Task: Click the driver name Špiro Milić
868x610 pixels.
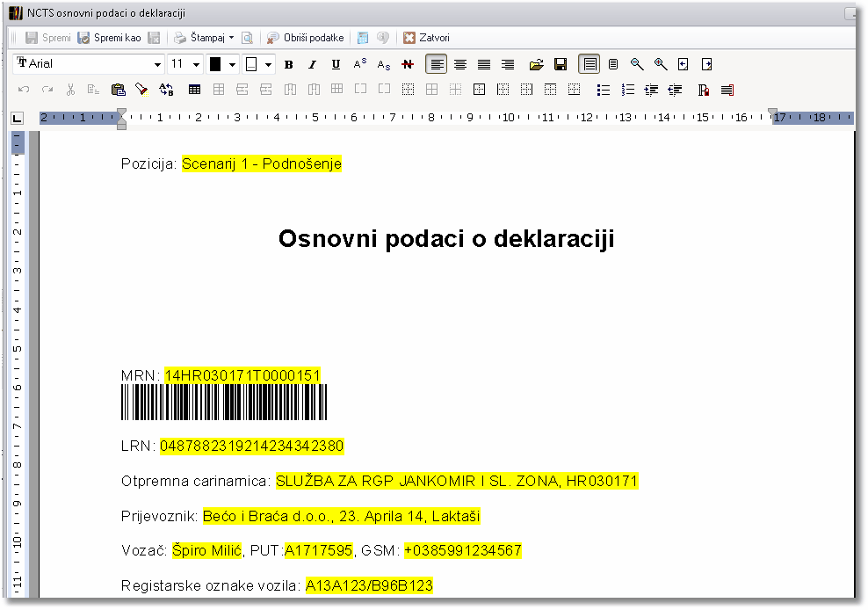Action: coord(207,551)
